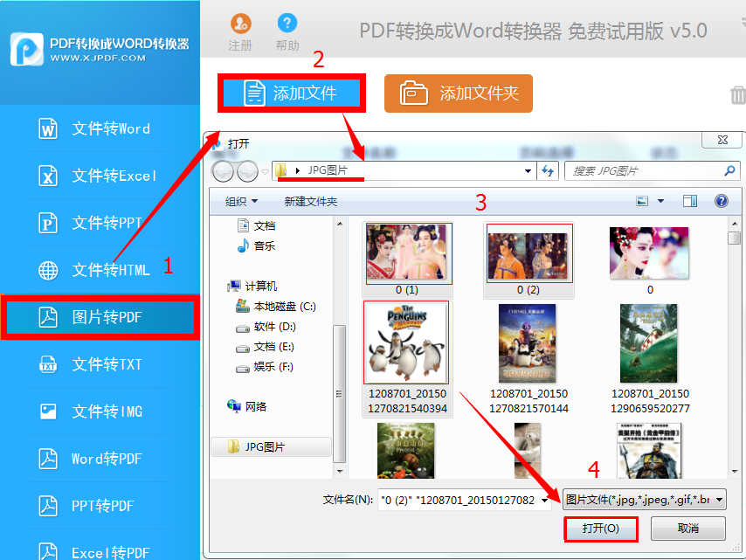Click the refresh button in address bar

click(x=548, y=171)
